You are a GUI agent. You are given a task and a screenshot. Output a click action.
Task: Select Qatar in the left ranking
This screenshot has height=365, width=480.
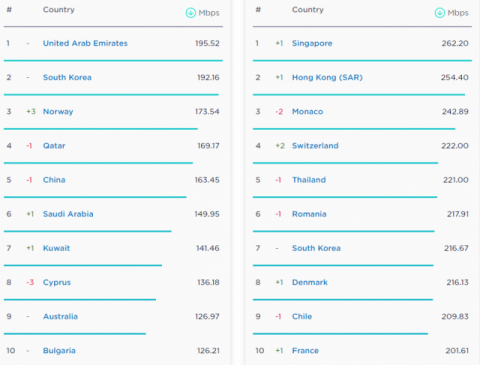[x=54, y=146]
